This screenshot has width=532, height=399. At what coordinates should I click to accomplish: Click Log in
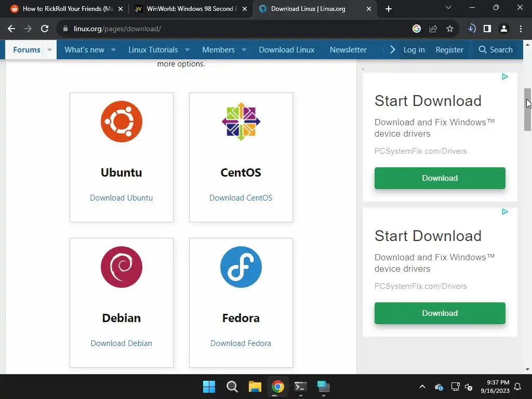414,50
